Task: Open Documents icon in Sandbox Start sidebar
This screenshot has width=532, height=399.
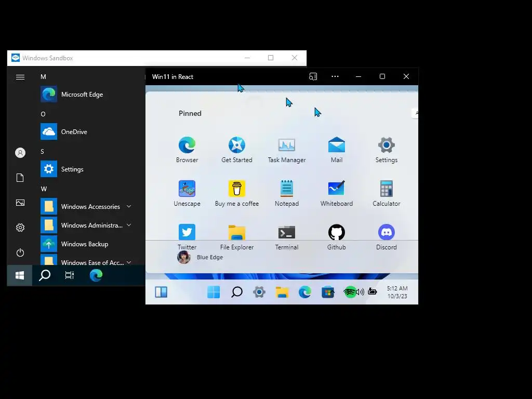Action: click(20, 178)
